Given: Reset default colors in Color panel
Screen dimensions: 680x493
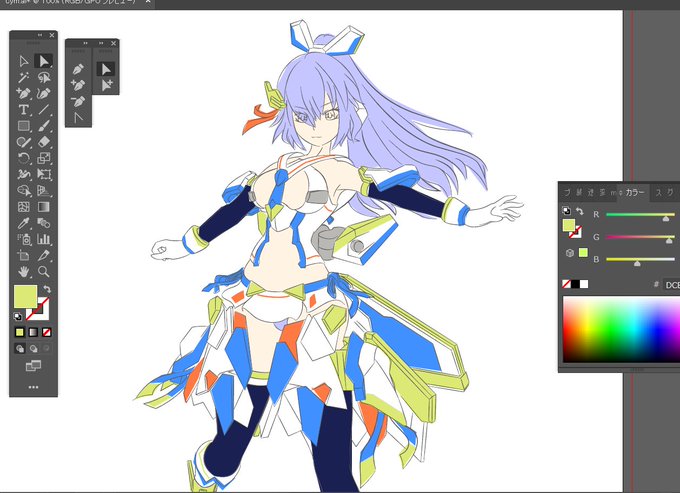Looking at the screenshot, I should [566, 211].
